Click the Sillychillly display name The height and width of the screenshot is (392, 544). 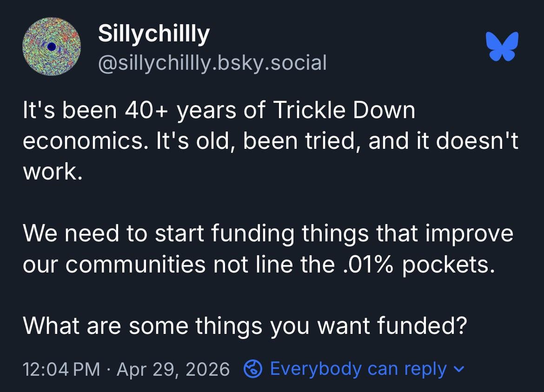[154, 34]
